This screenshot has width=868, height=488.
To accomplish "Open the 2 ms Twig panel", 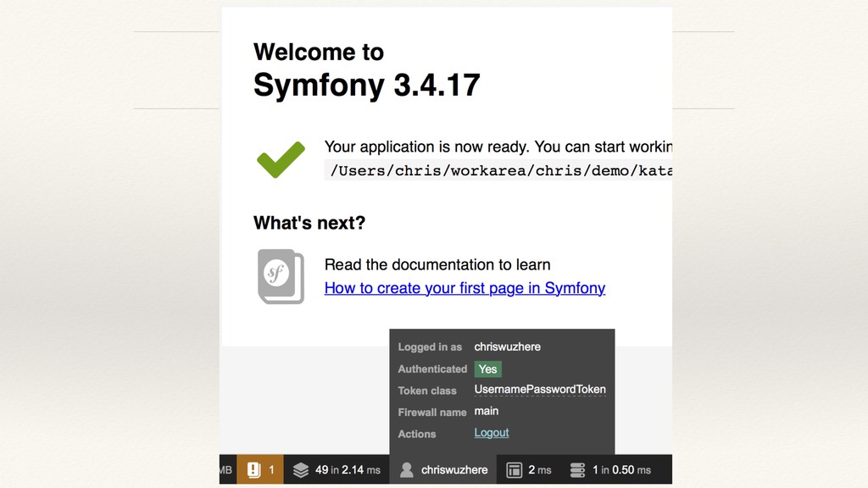I will pyautogui.click(x=529, y=469).
